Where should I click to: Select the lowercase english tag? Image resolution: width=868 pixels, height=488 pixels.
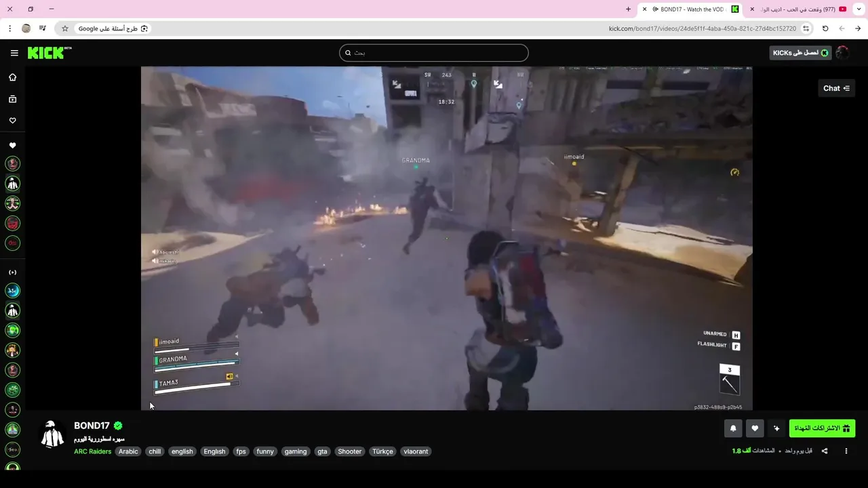point(182,451)
